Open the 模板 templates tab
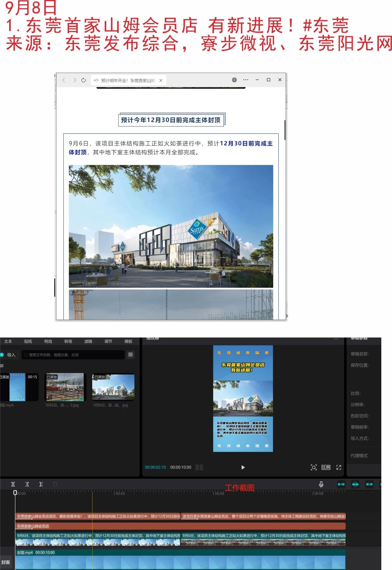This screenshot has height=570, width=392. (128, 341)
